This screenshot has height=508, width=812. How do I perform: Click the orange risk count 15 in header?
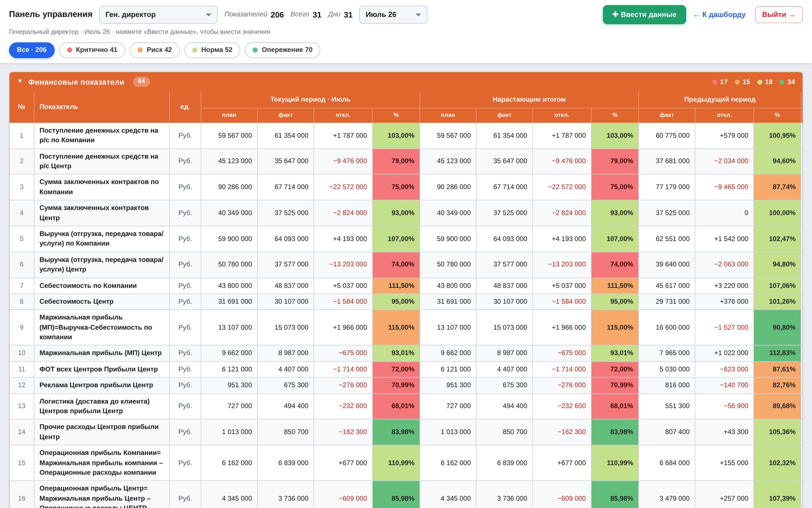click(743, 82)
